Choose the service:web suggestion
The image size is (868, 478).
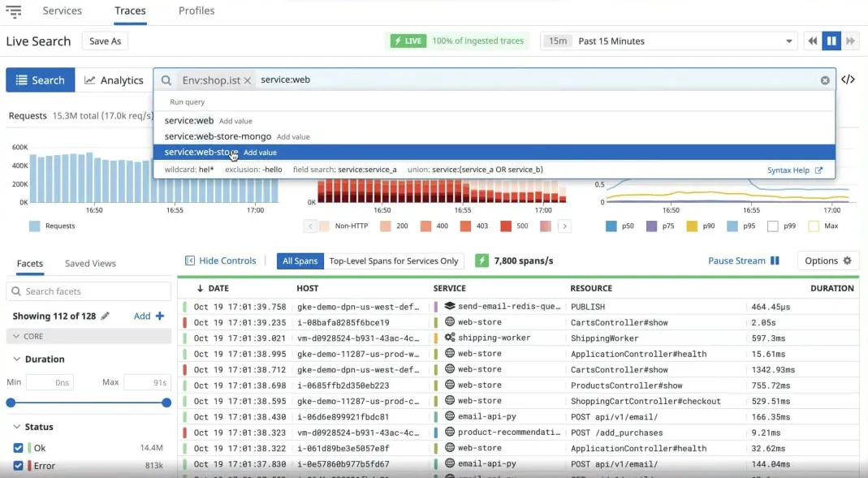(x=494, y=121)
